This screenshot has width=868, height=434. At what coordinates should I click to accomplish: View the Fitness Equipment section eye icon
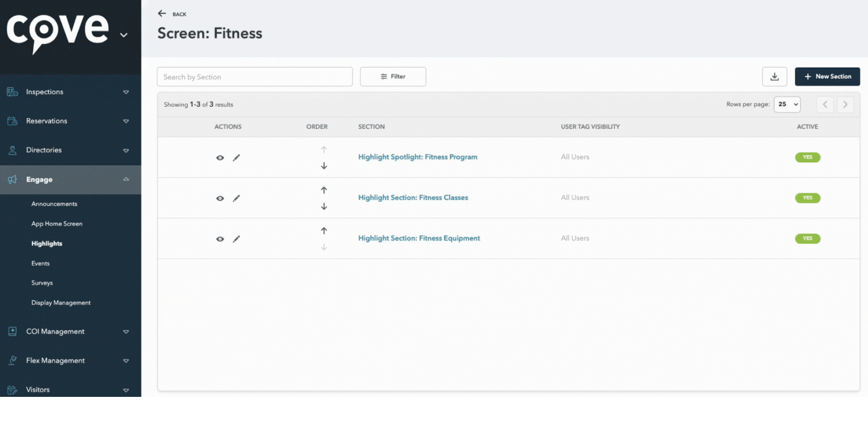pos(220,239)
